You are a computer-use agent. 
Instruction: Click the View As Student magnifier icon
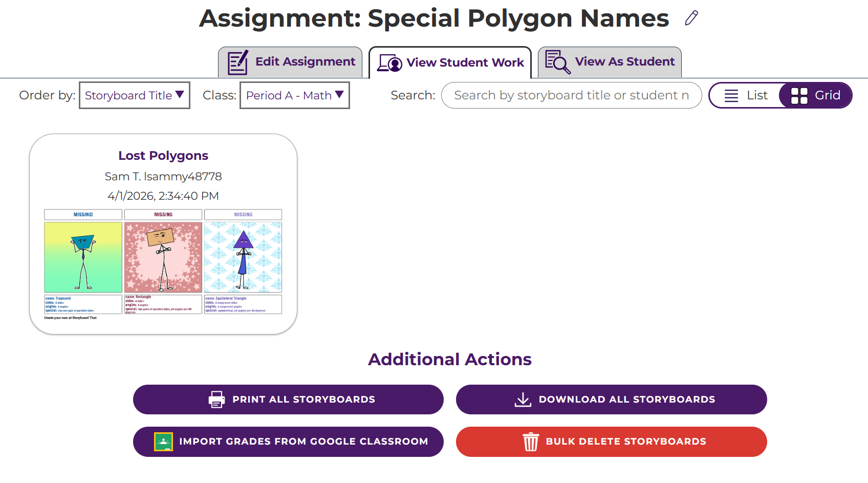point(557,62)
